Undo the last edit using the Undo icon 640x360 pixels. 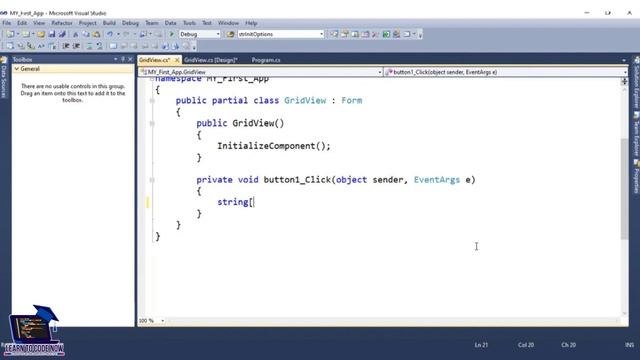110,34
